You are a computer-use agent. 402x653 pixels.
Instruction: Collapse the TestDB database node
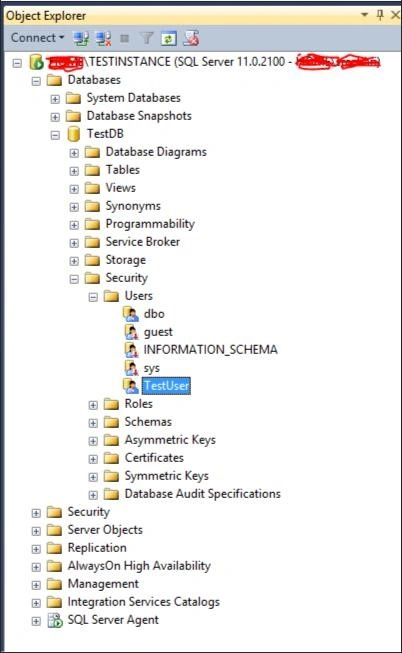(x=55, y=135)
